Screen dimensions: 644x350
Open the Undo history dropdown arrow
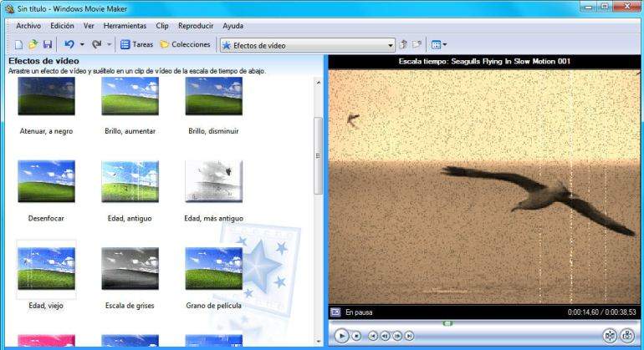point(81,45)
